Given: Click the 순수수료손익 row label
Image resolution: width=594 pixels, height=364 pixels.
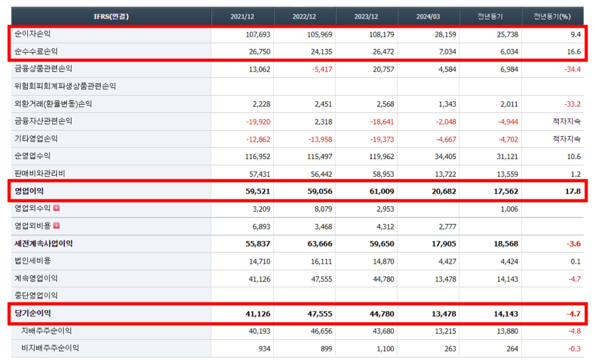Looking at the screenshot, I should tap(36, 51).
